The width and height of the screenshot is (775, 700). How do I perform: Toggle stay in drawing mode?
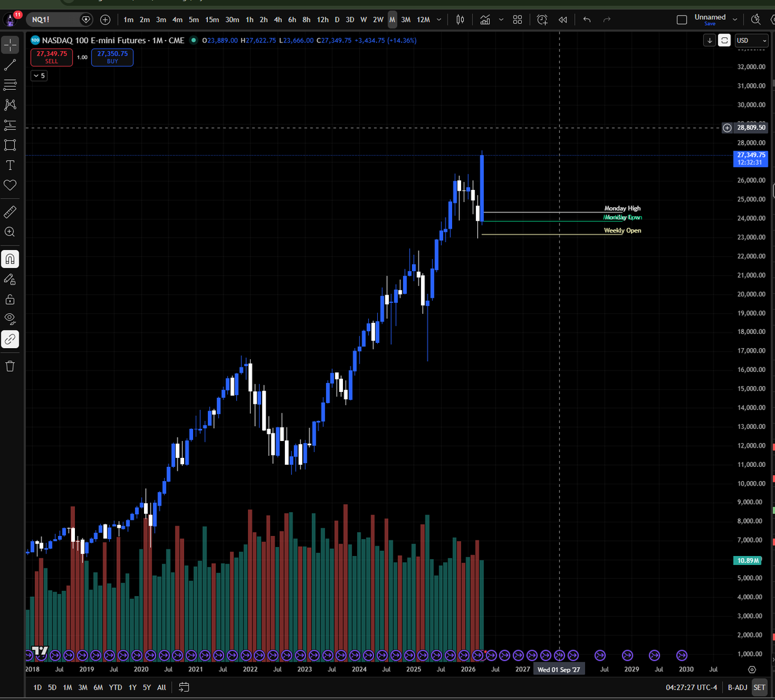(x=10, y=279)
